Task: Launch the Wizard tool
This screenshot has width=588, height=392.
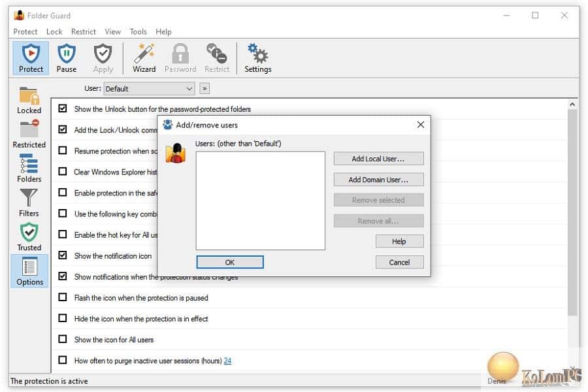Action: pyautogui.click(x=144, y=54)
